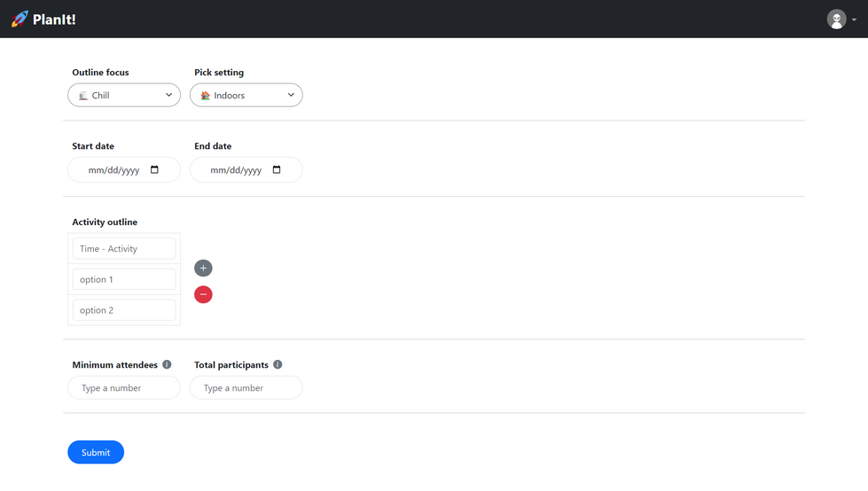Open the user avatar account menu
868x491 pixels.
click(836, 19)
